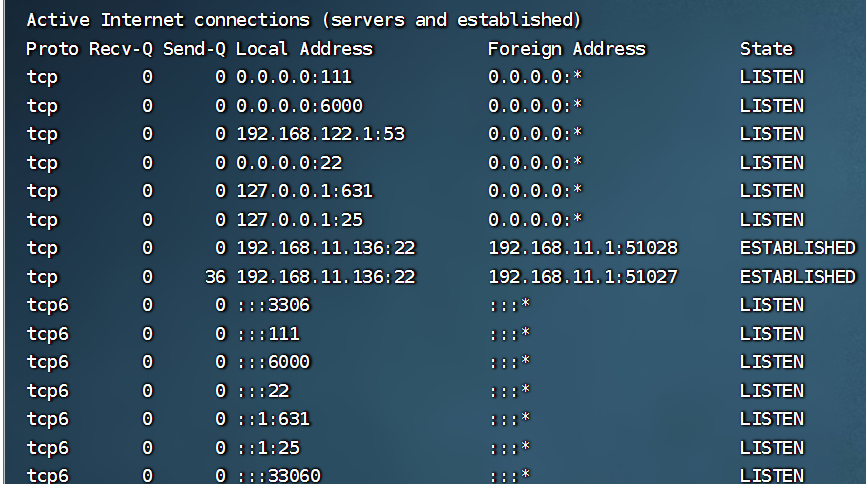Click the Recv-Q column header

tap(120, 49)
